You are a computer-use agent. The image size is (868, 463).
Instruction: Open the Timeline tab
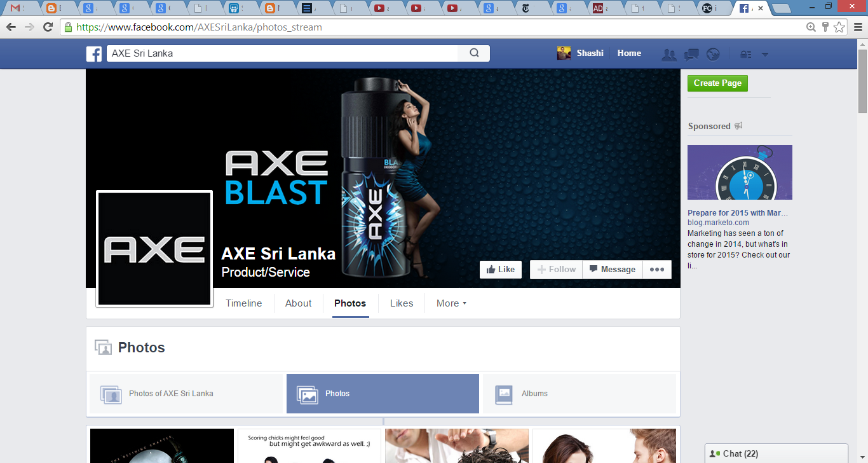(244, 303)
